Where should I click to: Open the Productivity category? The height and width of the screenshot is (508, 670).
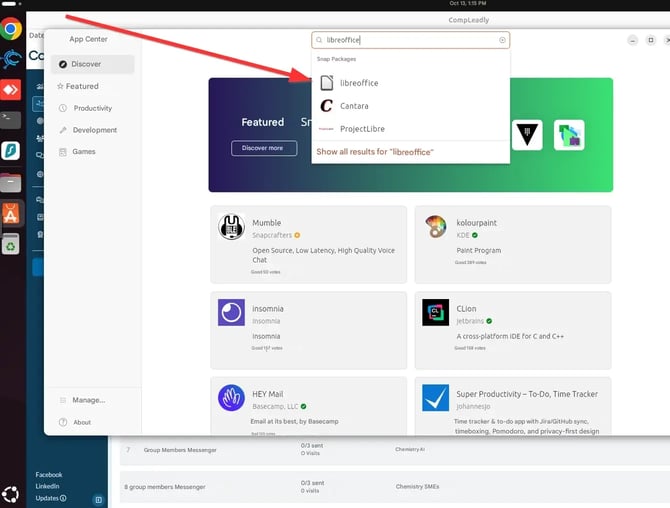point(93,108)
